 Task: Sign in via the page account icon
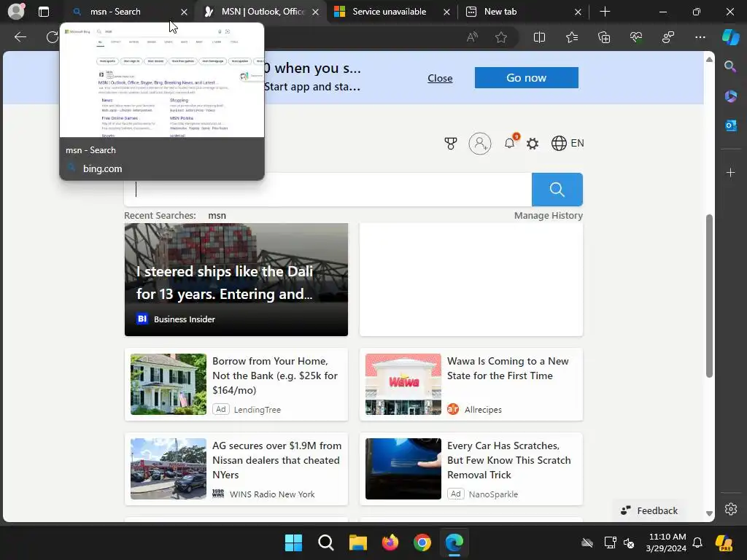[x=480, y=144]
